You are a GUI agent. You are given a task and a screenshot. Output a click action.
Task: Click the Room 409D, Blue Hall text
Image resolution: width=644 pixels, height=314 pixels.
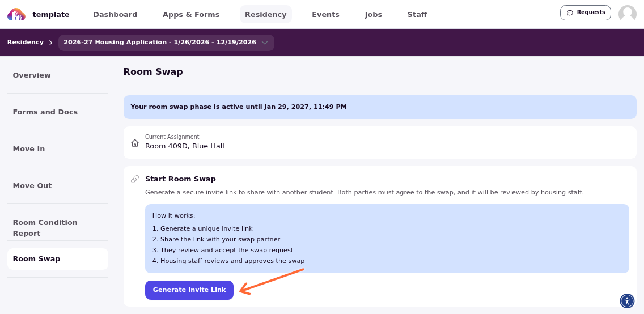[x=184, y=146]
